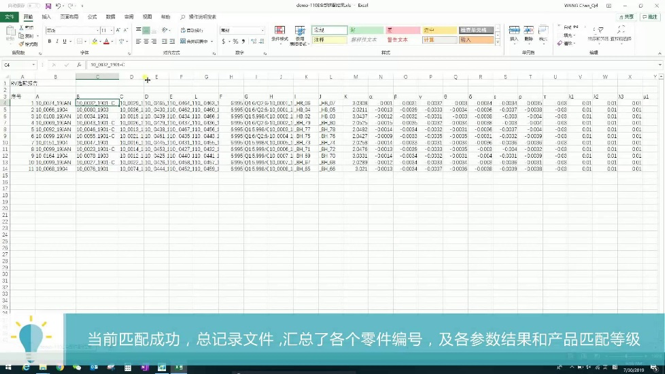This screenshot has width=665, height=374.
Task: Apply the green Good cell style
Action: click(366, 30)
